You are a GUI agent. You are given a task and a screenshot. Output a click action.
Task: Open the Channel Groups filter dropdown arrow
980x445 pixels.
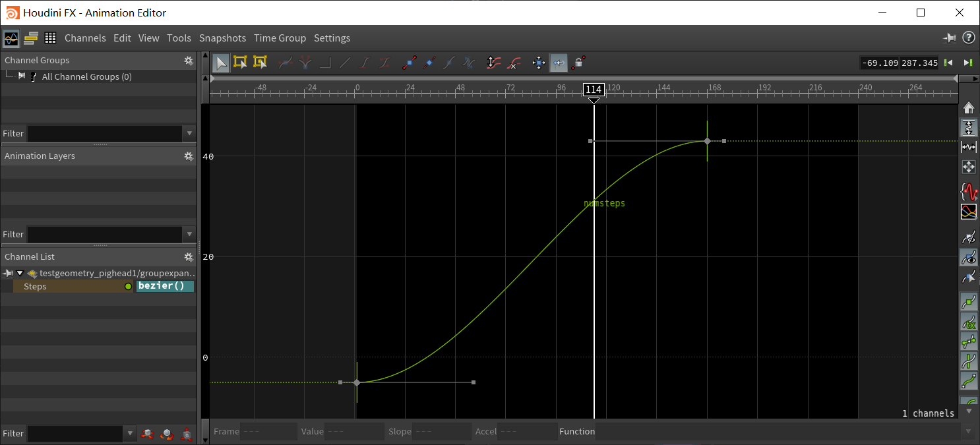click(190, 133)
